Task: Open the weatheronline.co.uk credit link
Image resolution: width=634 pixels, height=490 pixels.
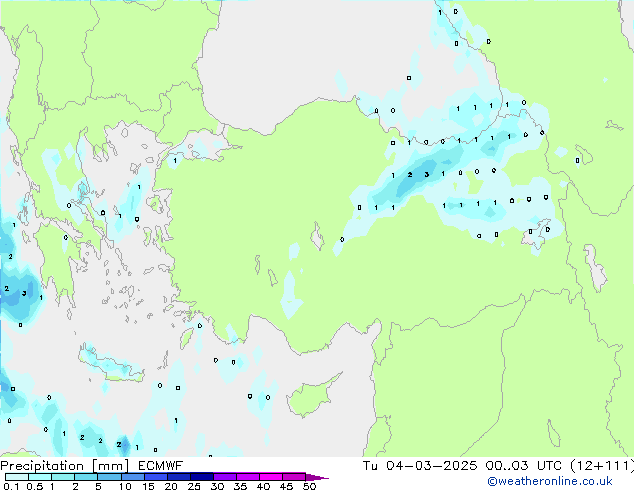Action: (x=550, y=481)
